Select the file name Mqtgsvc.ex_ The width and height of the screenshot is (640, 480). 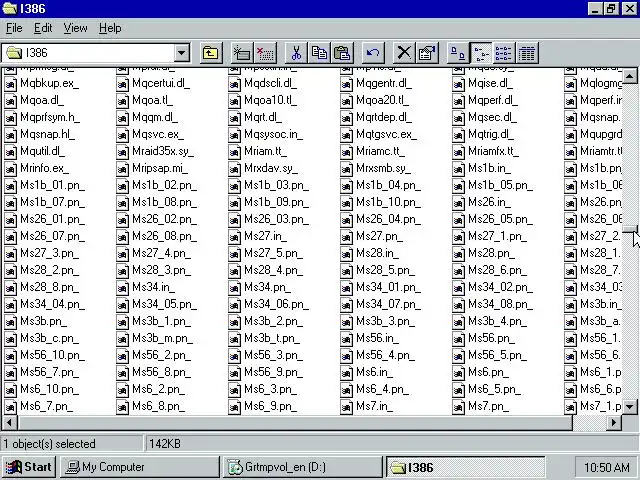[x=386, y=134]
